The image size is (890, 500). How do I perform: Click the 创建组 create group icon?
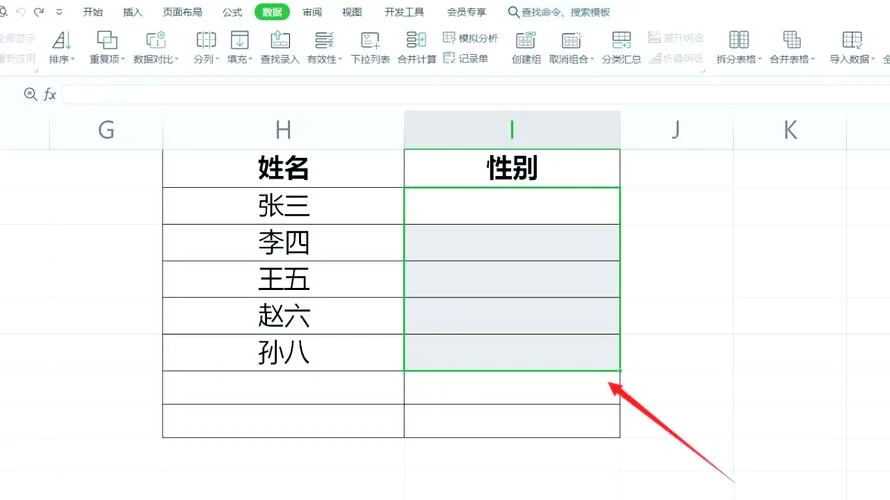pos(526,40)
